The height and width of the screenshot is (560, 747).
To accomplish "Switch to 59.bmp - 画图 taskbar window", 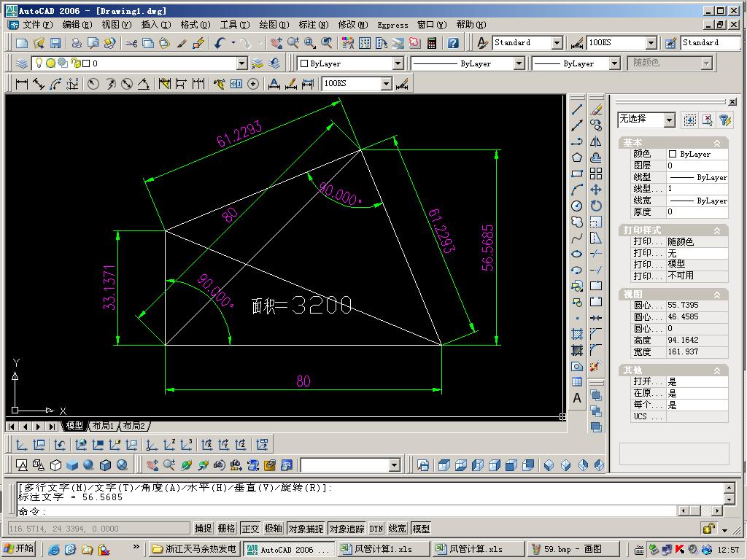I will click(x=573, y=549).
